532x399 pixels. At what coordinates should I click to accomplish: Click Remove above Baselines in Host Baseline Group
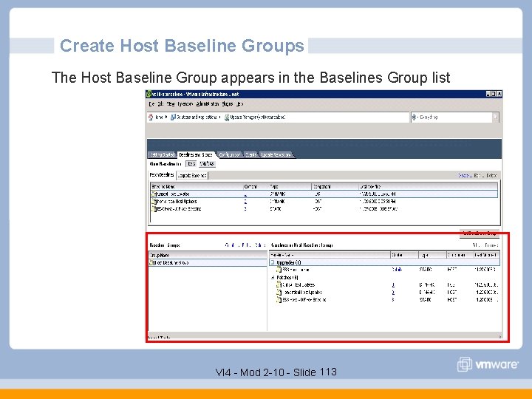coord(491,245)
